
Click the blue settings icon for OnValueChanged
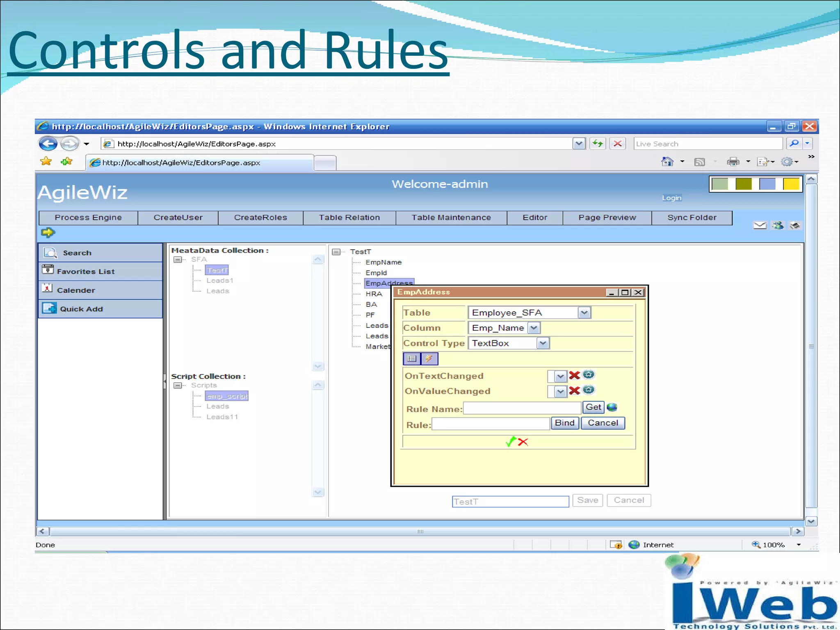(x=589, y=390)
